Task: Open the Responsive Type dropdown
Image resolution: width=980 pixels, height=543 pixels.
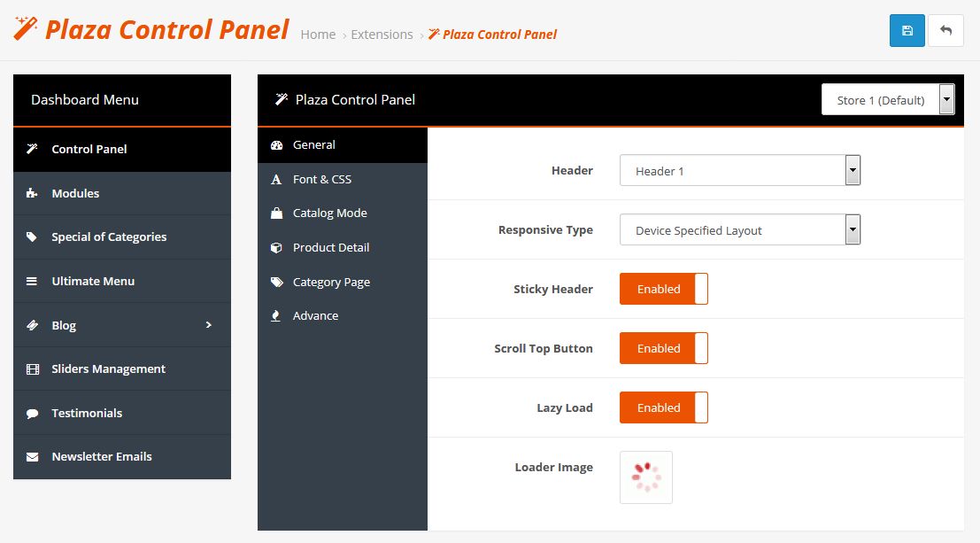Action: tap(740, 229)
